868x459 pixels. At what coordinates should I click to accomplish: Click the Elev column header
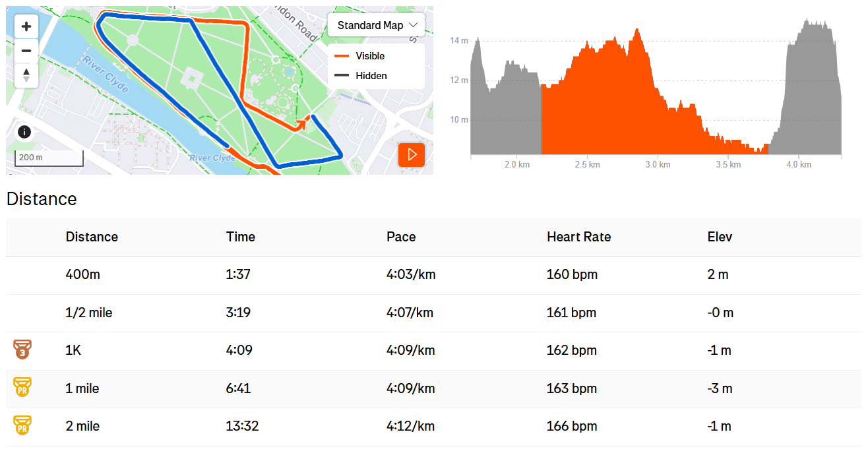coord(720,237)
